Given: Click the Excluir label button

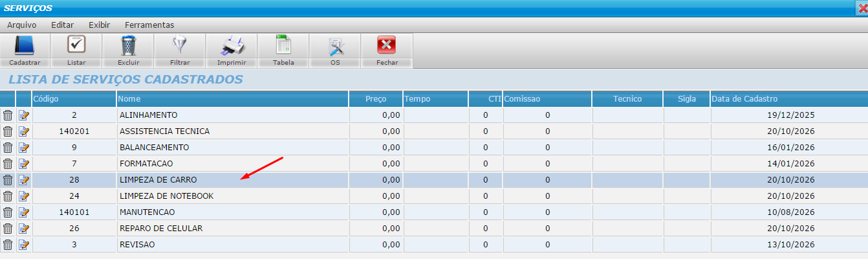Looking at the screenshot, I should coord(128,63).
